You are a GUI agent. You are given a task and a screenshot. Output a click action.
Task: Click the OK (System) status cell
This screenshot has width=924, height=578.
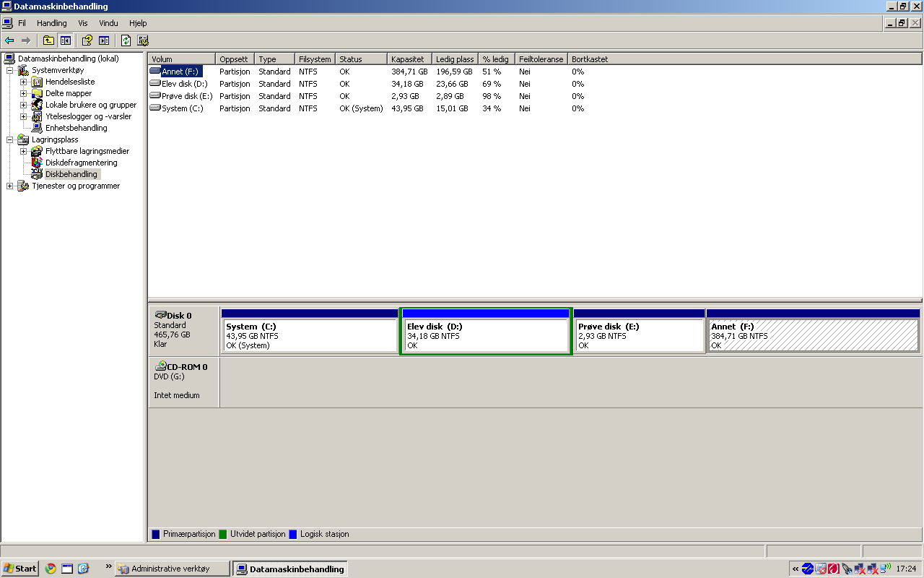point(361,108)
